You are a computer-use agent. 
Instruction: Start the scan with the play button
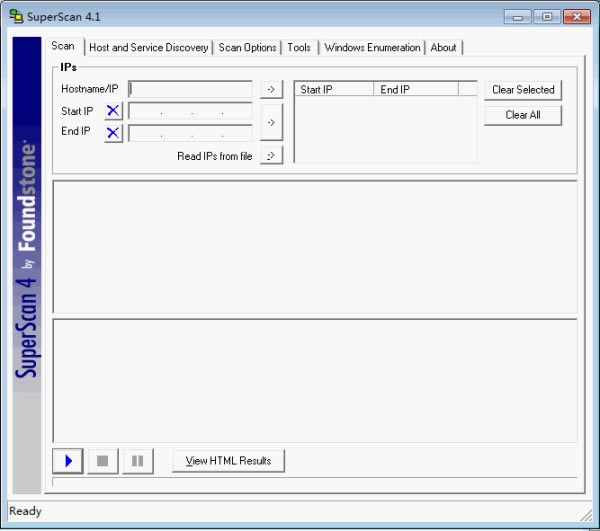point(68,461)
